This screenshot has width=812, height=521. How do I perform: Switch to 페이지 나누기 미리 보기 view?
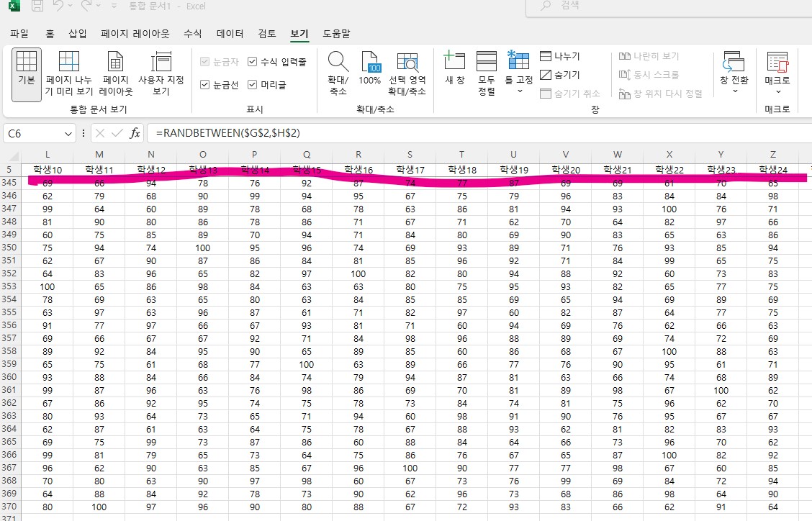[x=68, y=72]
